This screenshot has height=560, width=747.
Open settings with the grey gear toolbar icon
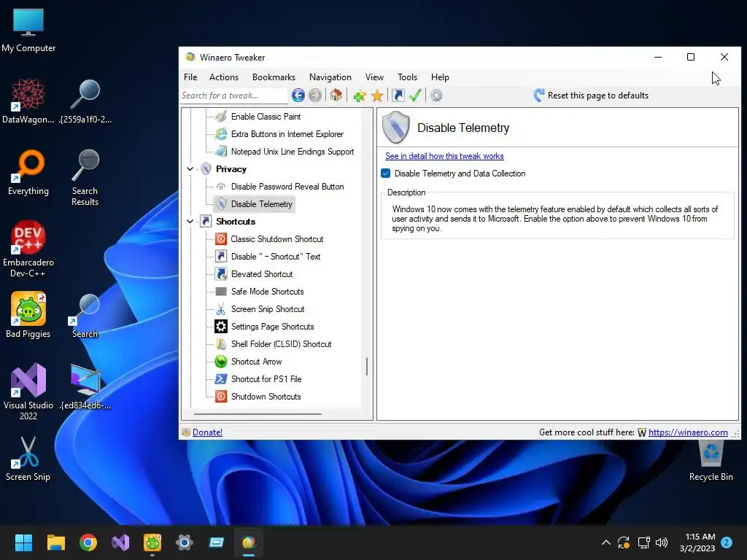click(x=436, y=96)
